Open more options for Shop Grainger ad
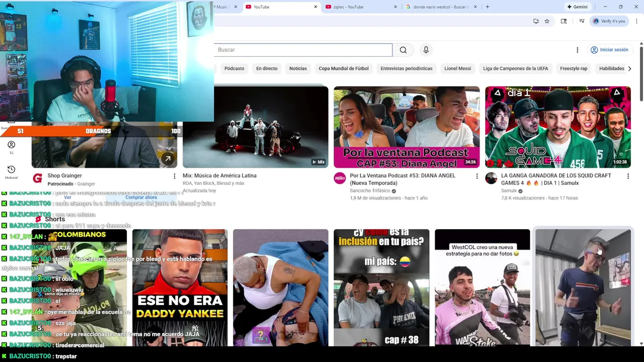This screenshot has width=644, height=362. (175, 176)
